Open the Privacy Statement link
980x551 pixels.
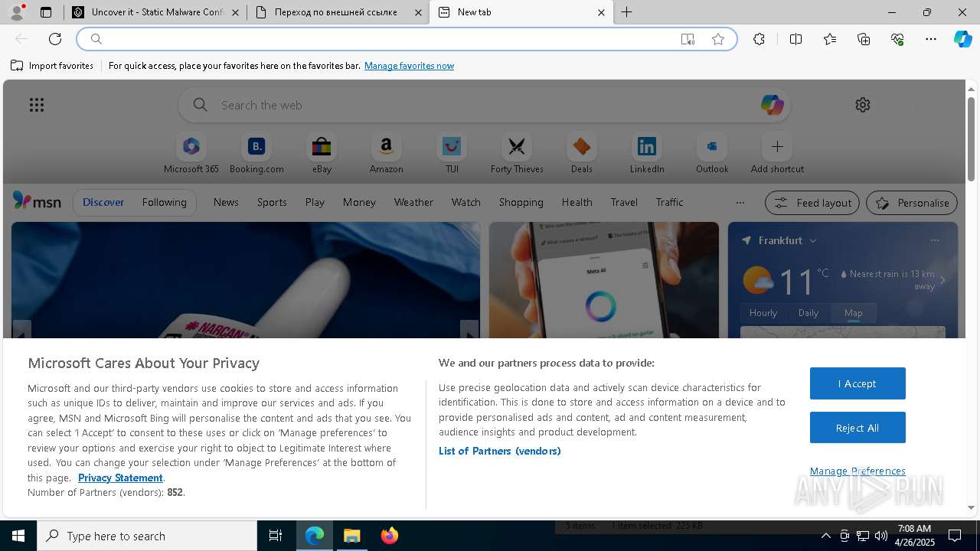[120, 478]
